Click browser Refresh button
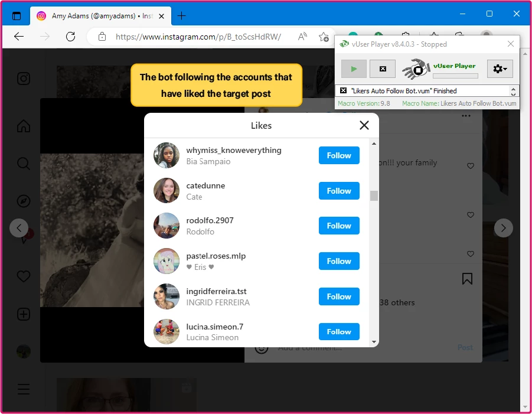 [x=70, y=37]
